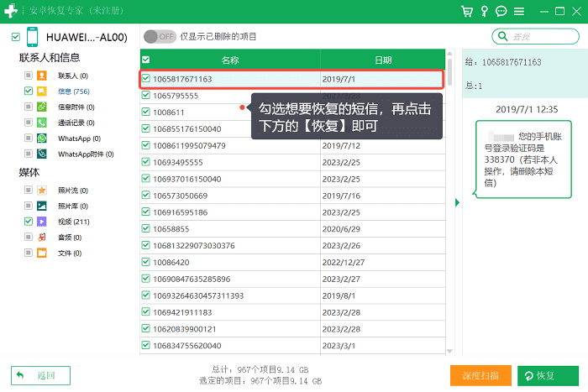
Task: Click the 视频 video icon
Action: (42, 222)
